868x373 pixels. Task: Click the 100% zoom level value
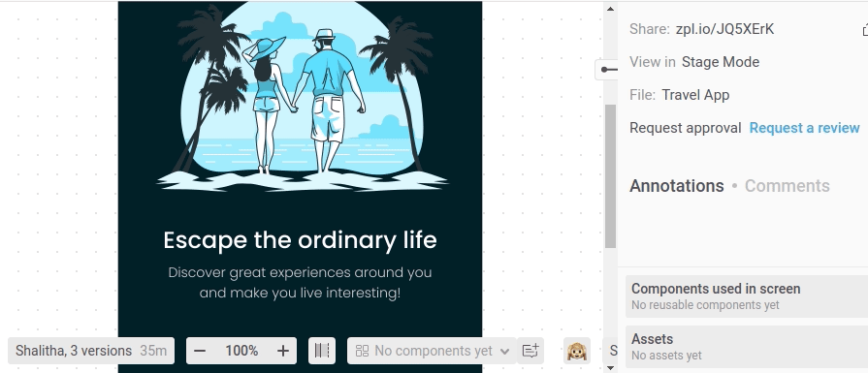tap(241, 351)
